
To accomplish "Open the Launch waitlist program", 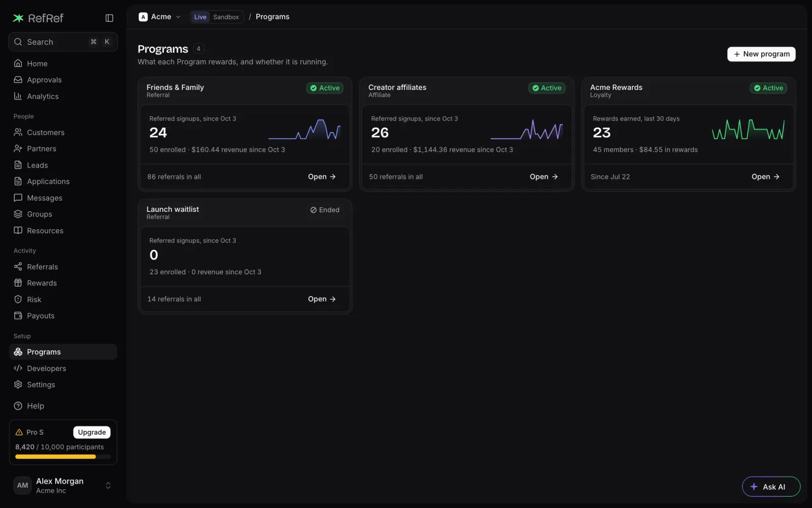I will coord(322,299).
